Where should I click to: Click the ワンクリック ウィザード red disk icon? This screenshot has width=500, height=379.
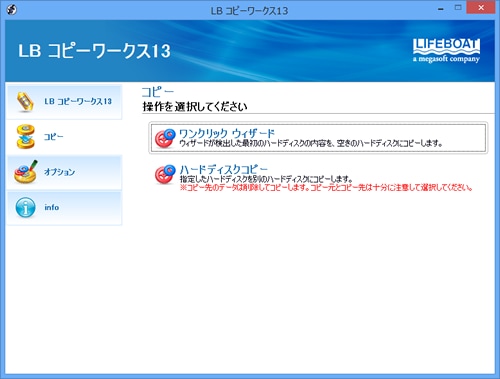coord(165,138)
